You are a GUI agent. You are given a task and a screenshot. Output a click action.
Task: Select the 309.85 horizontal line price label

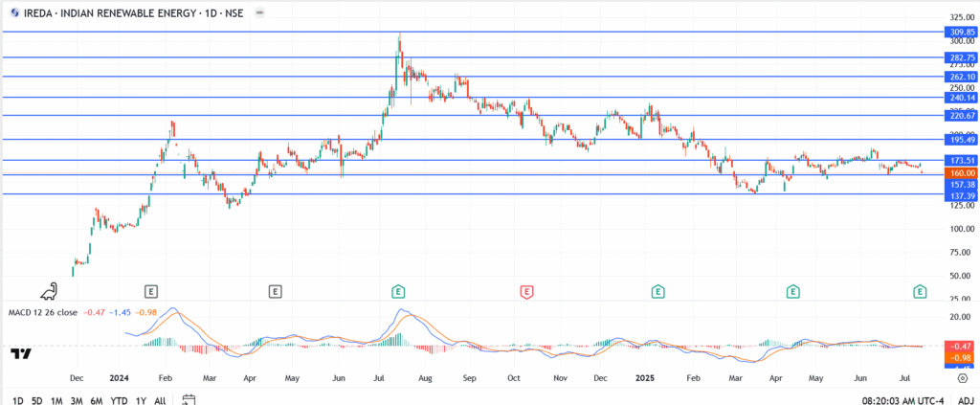click(x=961, y=32)
